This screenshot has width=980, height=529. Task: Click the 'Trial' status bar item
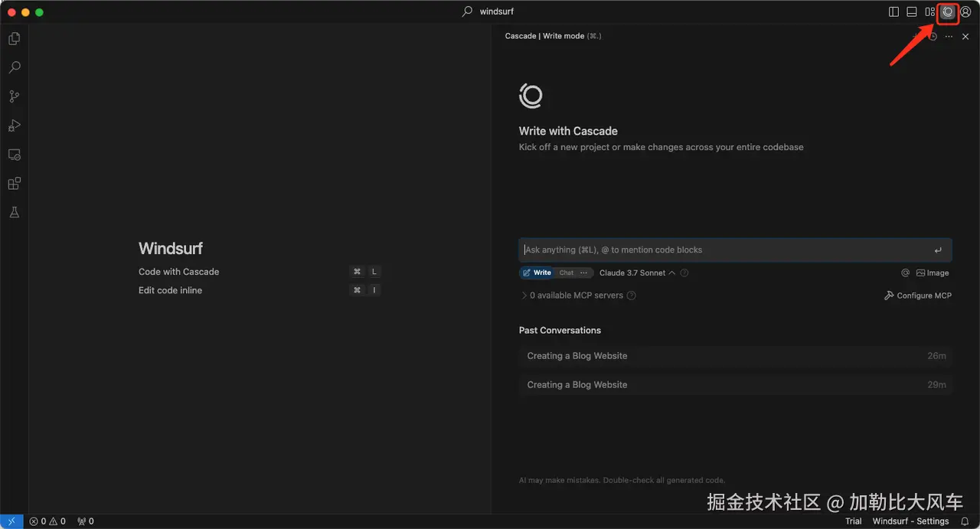[x=854, y=521]
